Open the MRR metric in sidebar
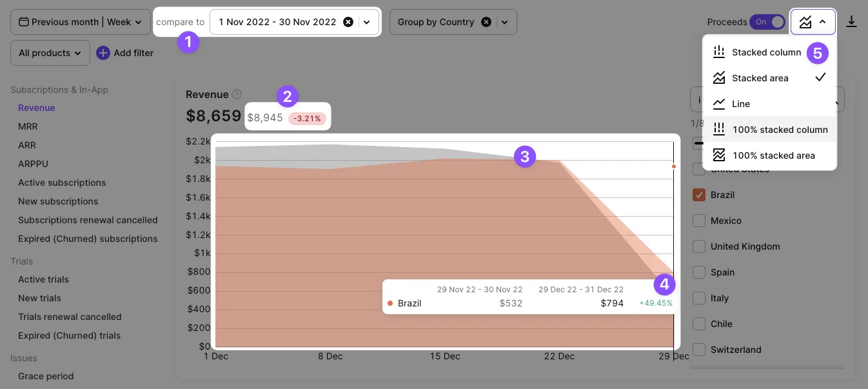868x389 pixels. pyautogui.click(x=28, y=126)
